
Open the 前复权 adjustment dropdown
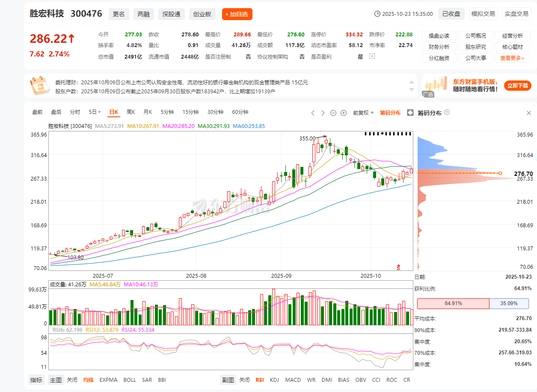pos(363,113)
